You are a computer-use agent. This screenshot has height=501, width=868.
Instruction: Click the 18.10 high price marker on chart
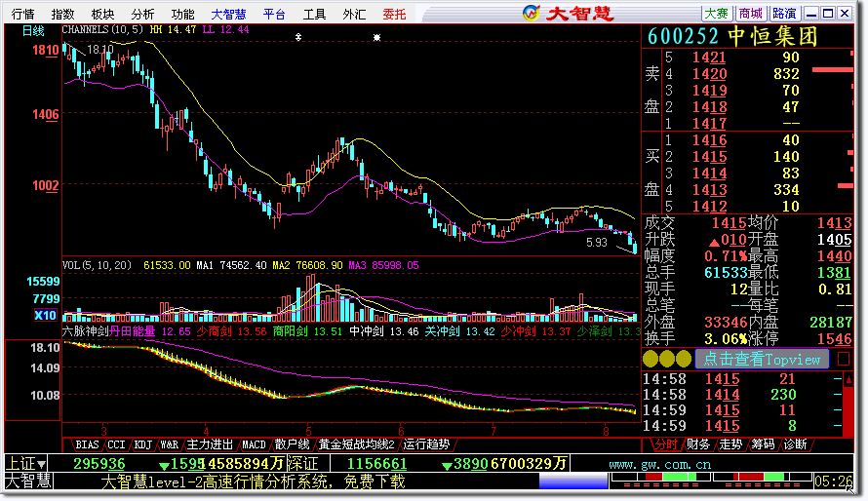pos(100,49)
